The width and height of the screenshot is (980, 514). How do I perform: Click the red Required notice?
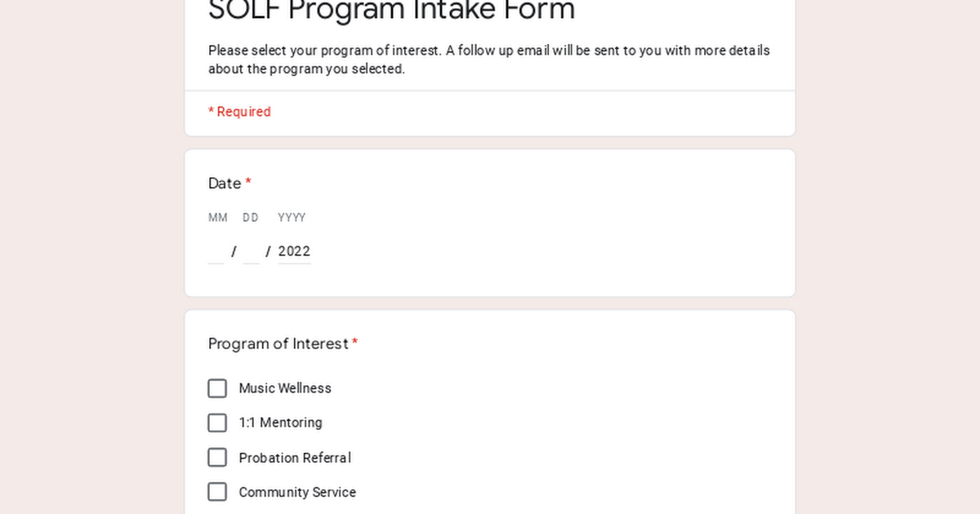(x=239, y=112)
